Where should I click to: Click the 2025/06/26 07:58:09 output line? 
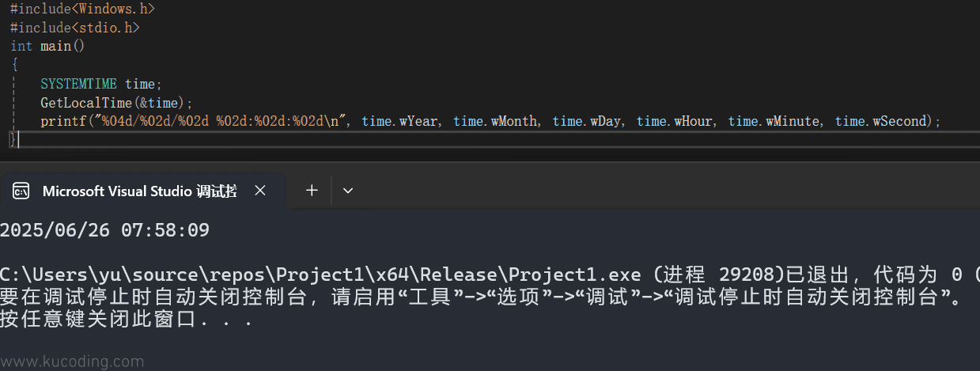pyautogui.click(x=104, y=230)
